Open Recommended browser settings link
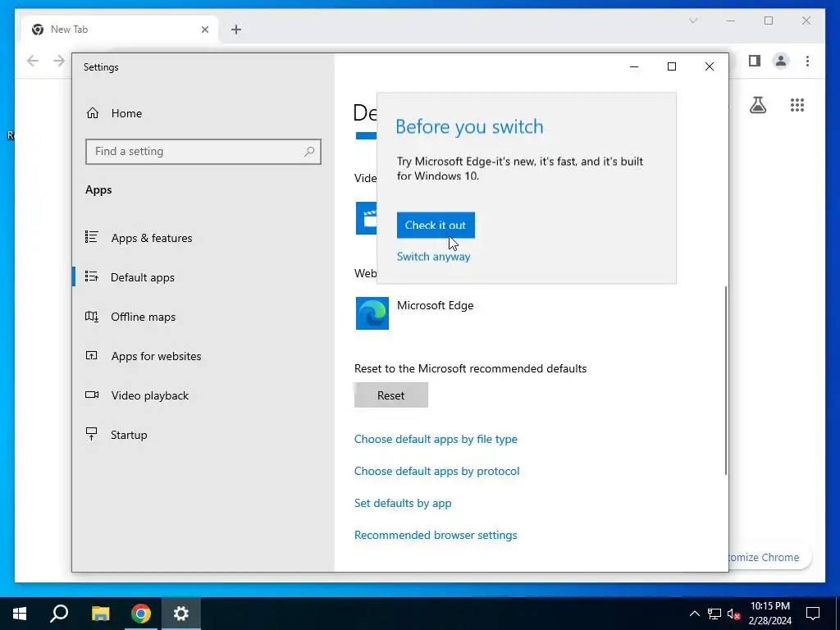This screenshot has width=840, height=630. coord(436,535)
